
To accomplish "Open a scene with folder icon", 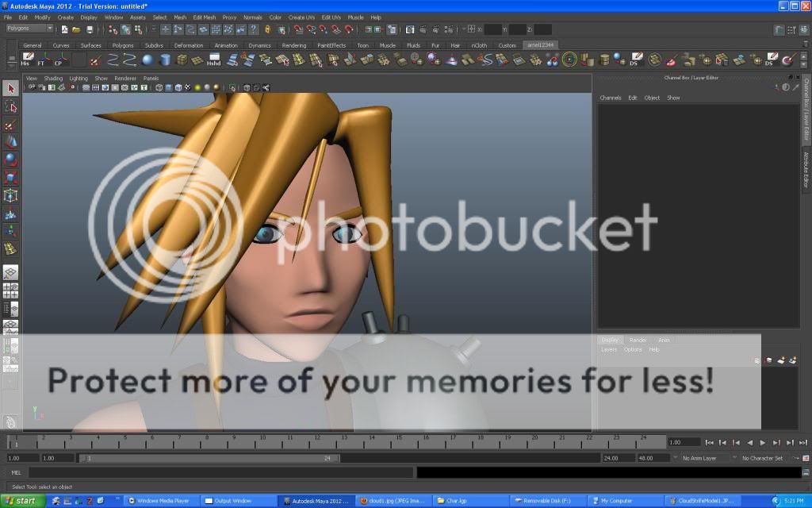I will pyautogui.click(x=76, y=29).
